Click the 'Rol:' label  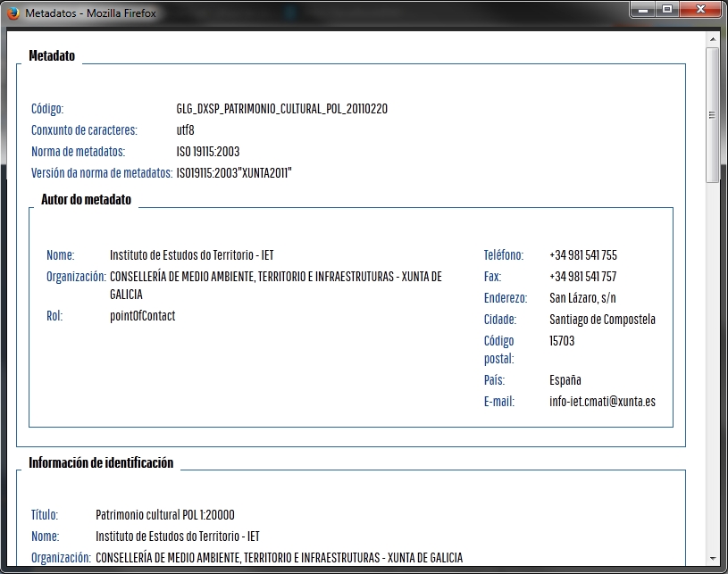54,315
